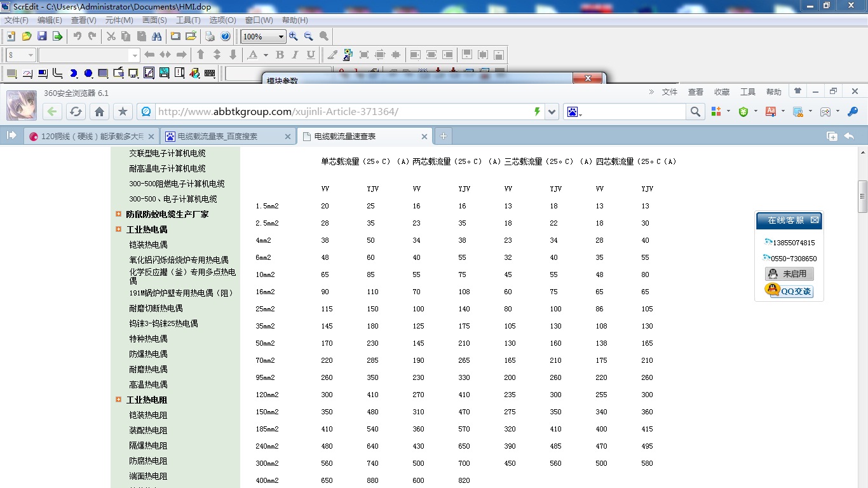Expand the 工业热电阻 category

pos(119,400)
